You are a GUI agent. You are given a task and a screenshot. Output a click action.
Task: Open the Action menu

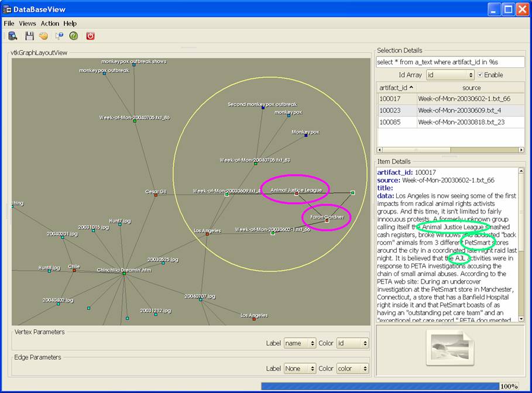coord(50,23)
